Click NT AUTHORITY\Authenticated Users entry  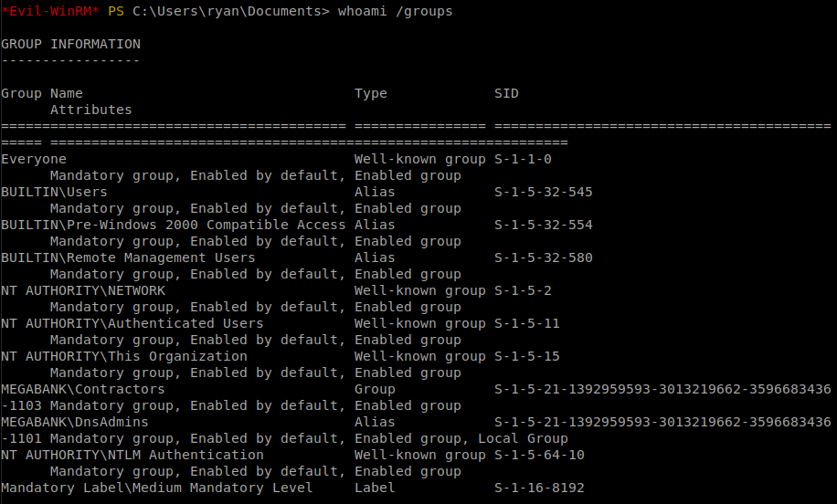pyautogui.click(x=132, y=323)
